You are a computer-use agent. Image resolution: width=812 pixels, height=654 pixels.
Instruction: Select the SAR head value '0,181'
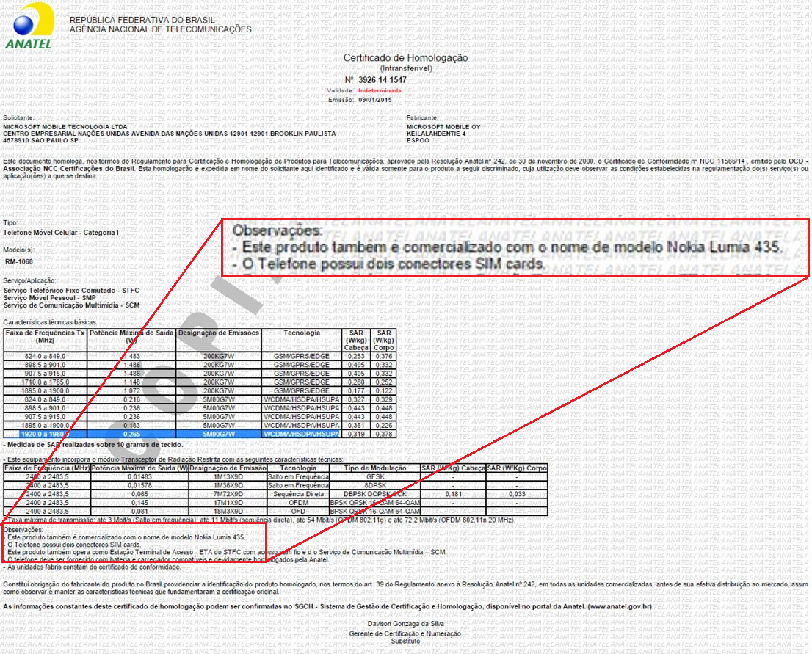453,494
